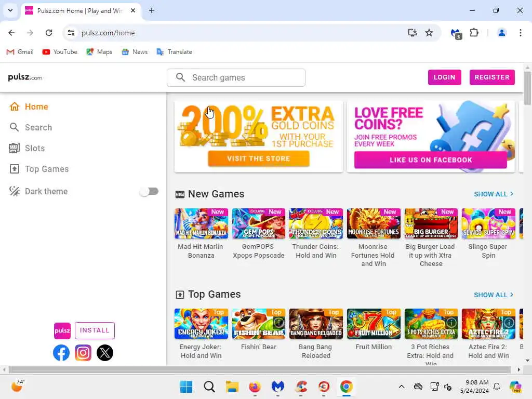
Task: Open Top Games in sidebar menu
Action: [x=47, y=169]
